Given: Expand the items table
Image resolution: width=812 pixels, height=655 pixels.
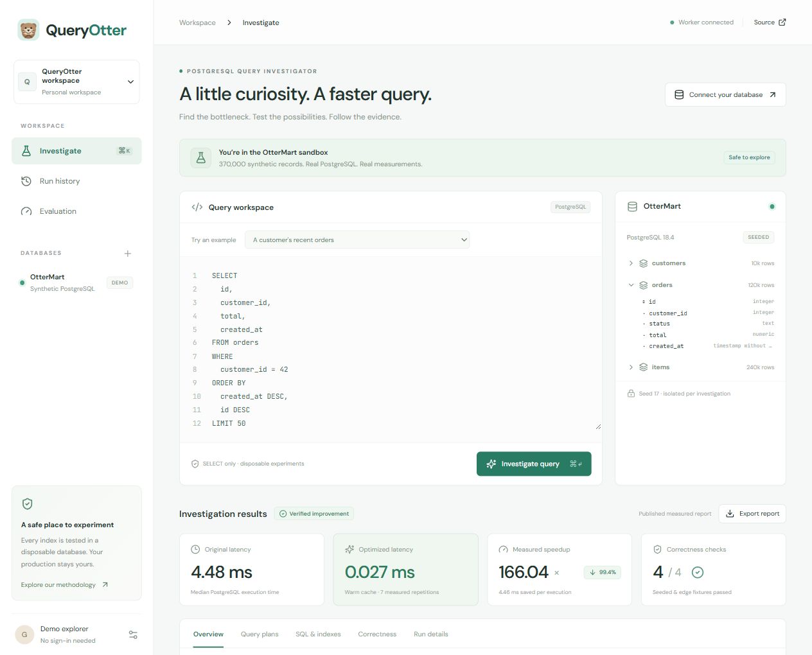Looking at the screenshot, I should [700, 367].
